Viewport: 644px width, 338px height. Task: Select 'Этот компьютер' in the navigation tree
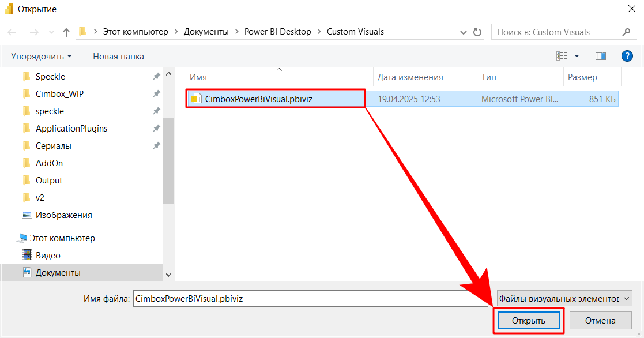[62, 238]
